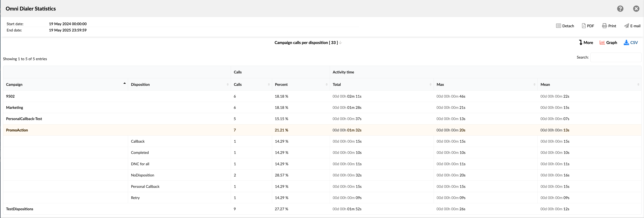Screen dimensions: 644x218
Task: Select the Marketing campaign row
Action: tap(15, 107)
